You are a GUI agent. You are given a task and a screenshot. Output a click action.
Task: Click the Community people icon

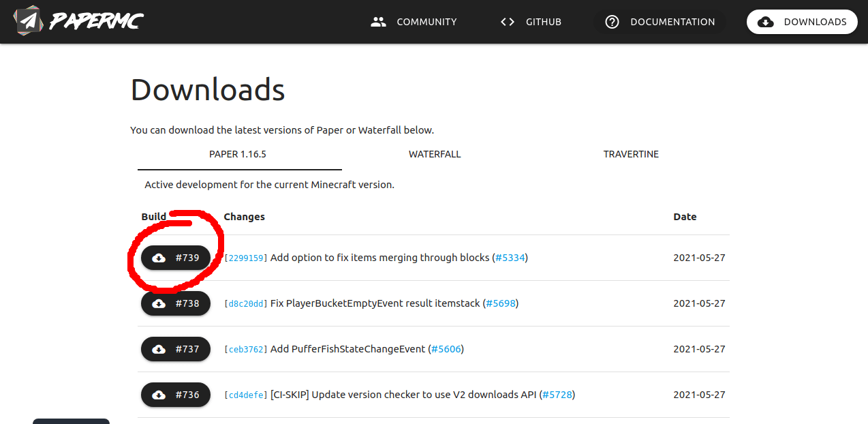click(x=378, y=22)
